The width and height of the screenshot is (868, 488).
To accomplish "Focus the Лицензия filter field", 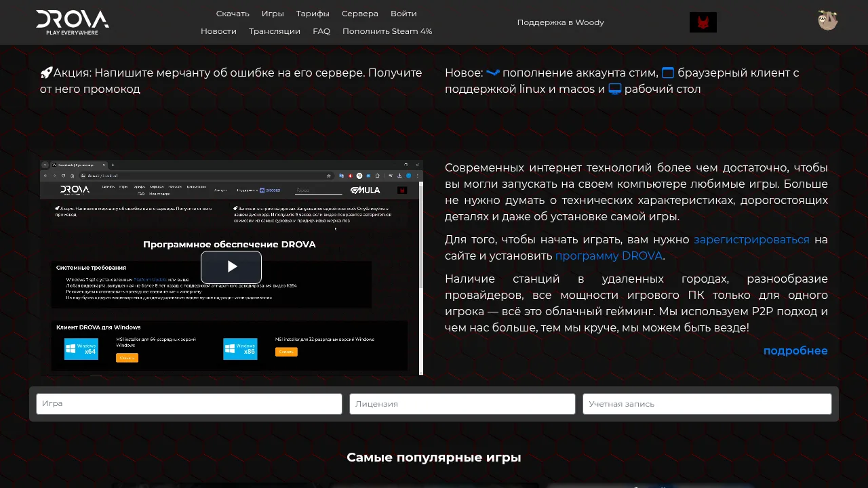I will coord(462,404).
